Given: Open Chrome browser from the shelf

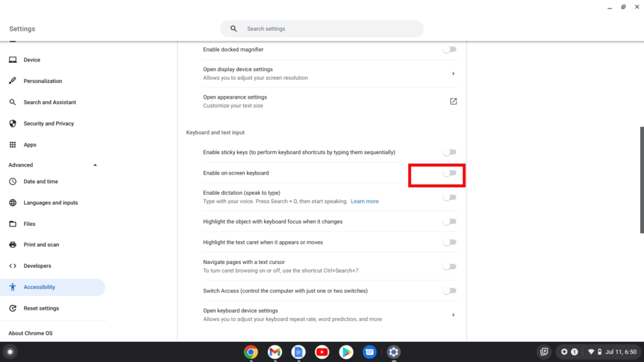Looking at the screenshot, I should 251,352.
